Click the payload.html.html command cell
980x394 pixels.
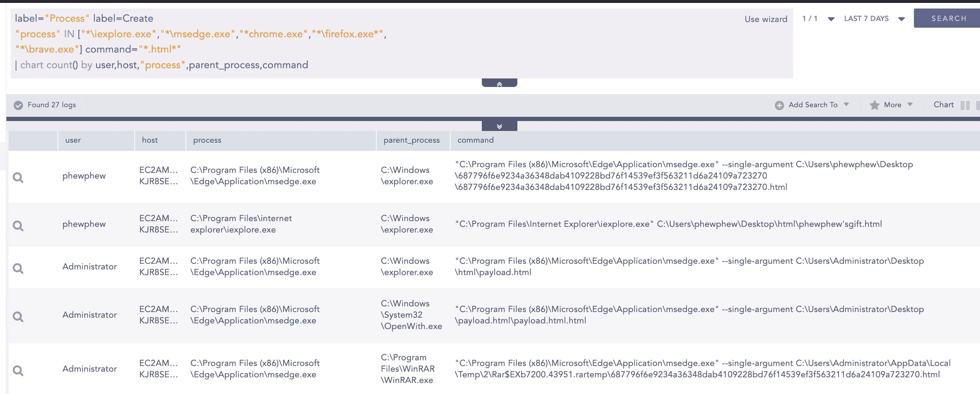(689, 314)
